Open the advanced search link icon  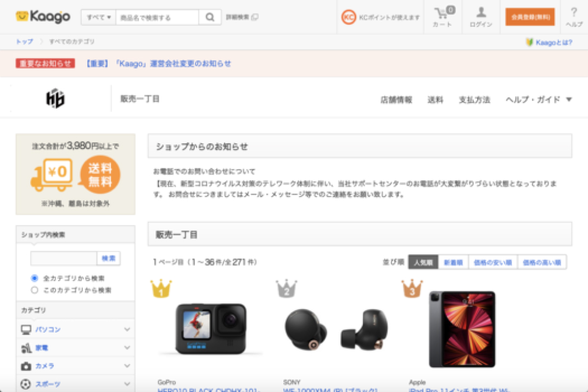click(x=255, y=17)
